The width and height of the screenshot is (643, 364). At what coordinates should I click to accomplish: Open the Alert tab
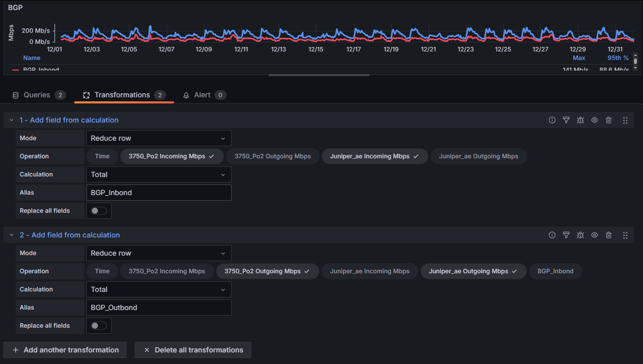coord(204,95)
